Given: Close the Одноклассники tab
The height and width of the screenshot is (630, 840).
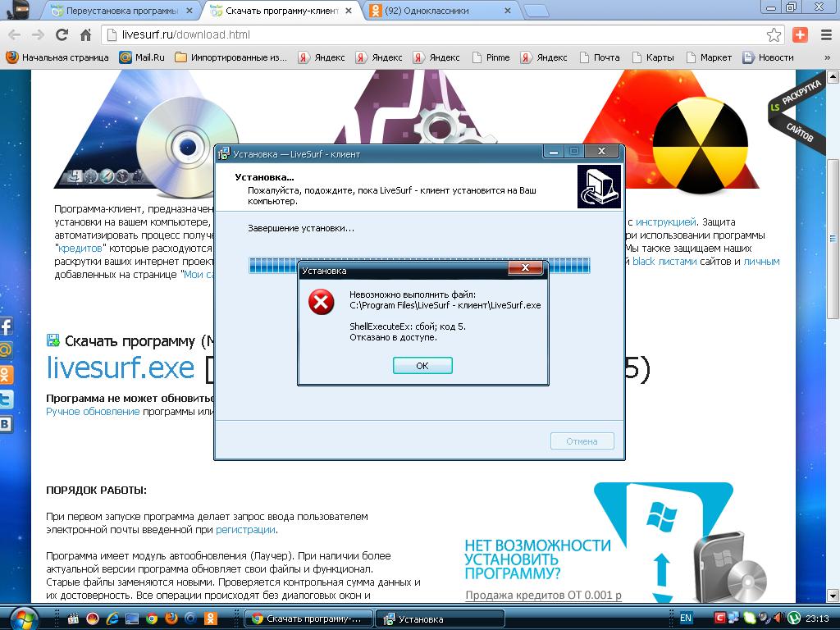Looking at the screenshot, I should [508, 11].
